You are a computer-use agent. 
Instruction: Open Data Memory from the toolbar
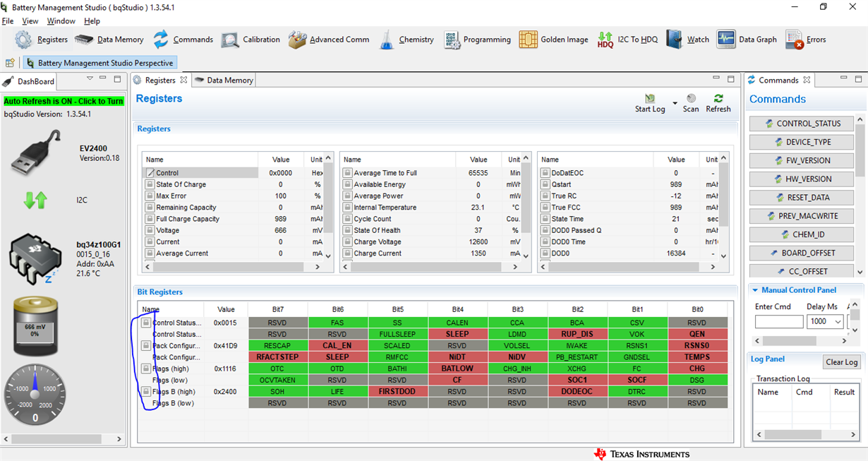109,40
